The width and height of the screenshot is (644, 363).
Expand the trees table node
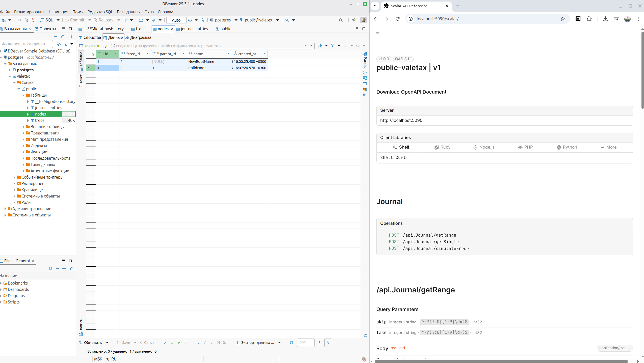coord(28,120)
